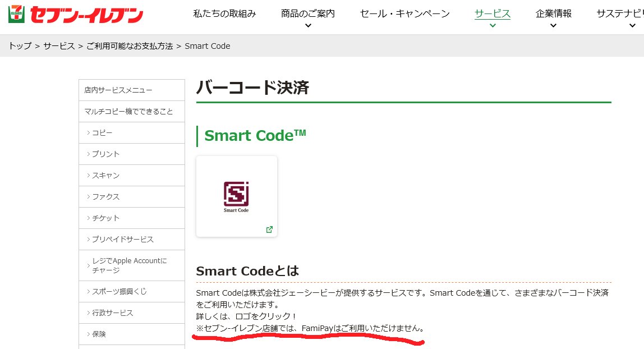Click the external link icon on Smart Code card

pos(269,229)
